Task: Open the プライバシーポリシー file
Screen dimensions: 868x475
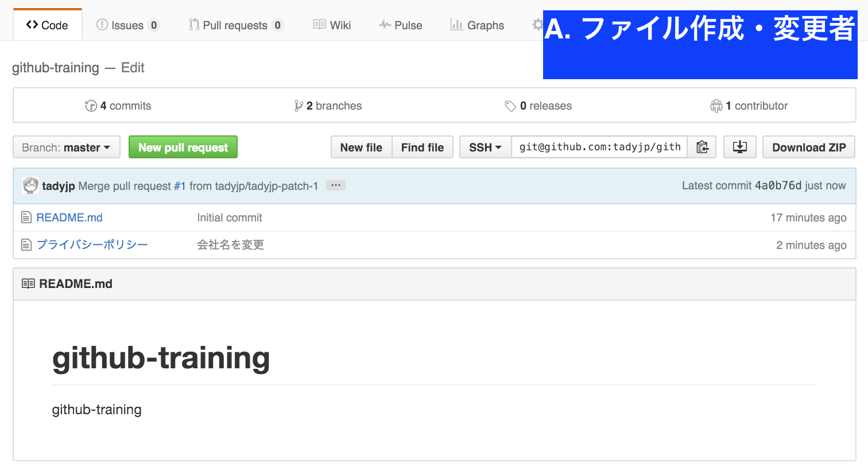Action: coord(92,245)
